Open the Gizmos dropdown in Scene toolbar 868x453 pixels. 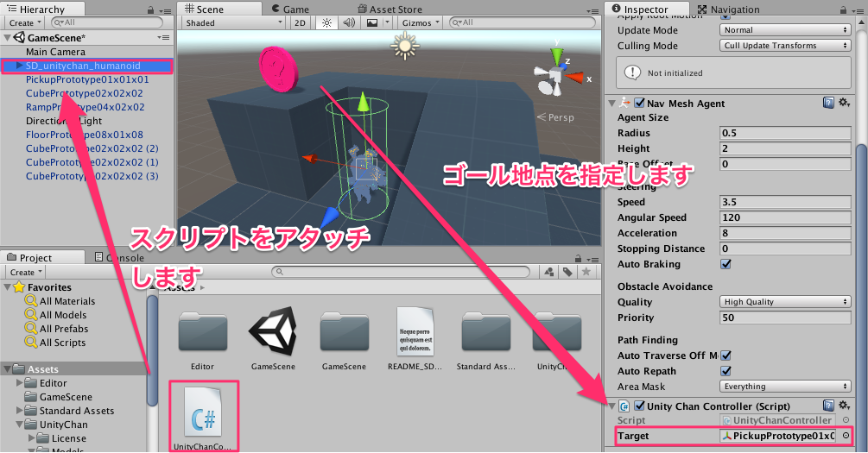point(420,22)
